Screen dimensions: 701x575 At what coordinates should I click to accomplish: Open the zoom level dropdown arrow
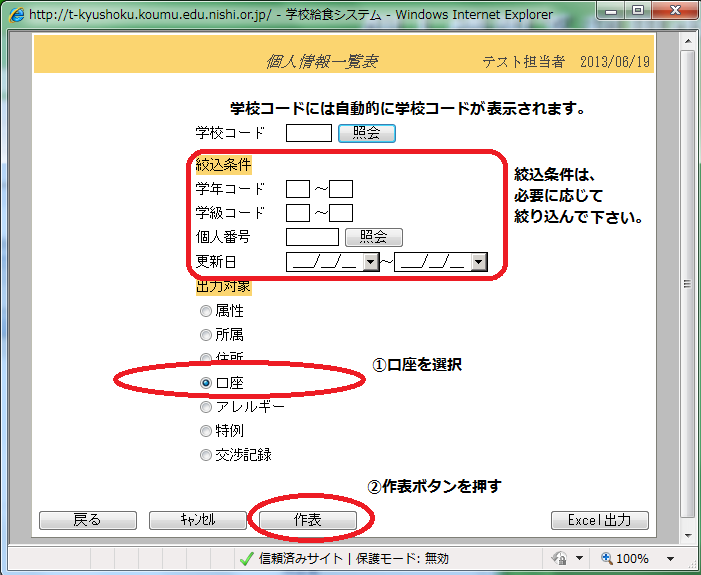(671, 558)
